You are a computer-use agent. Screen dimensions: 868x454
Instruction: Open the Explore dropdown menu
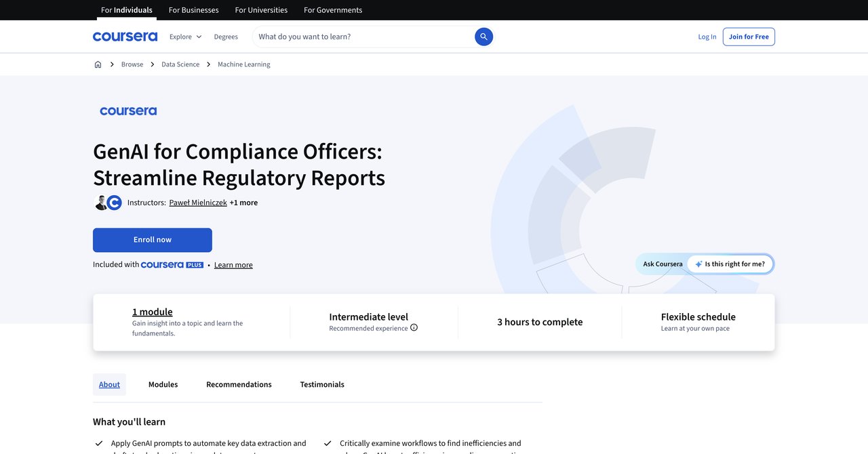coord(186,37)
